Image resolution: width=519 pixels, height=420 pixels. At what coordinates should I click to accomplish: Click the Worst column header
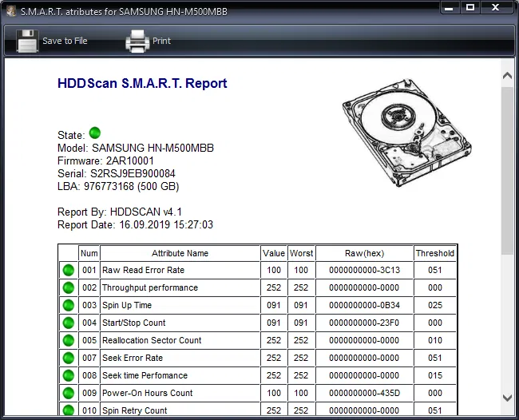point(301,253)
